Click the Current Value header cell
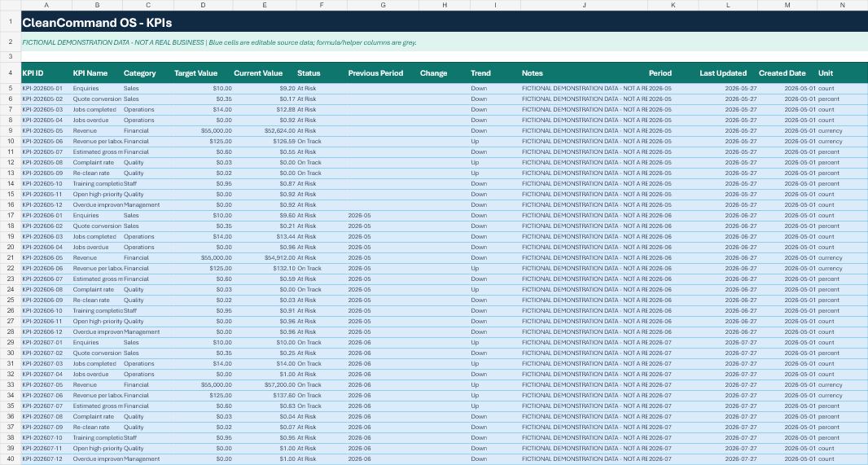This screenshot has height=465, width=868. [265, 73]
